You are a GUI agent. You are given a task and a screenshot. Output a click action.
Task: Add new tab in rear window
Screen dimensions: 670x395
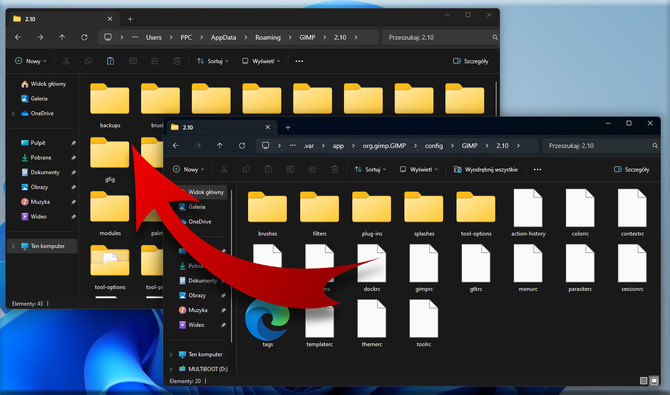coord(130,19)
